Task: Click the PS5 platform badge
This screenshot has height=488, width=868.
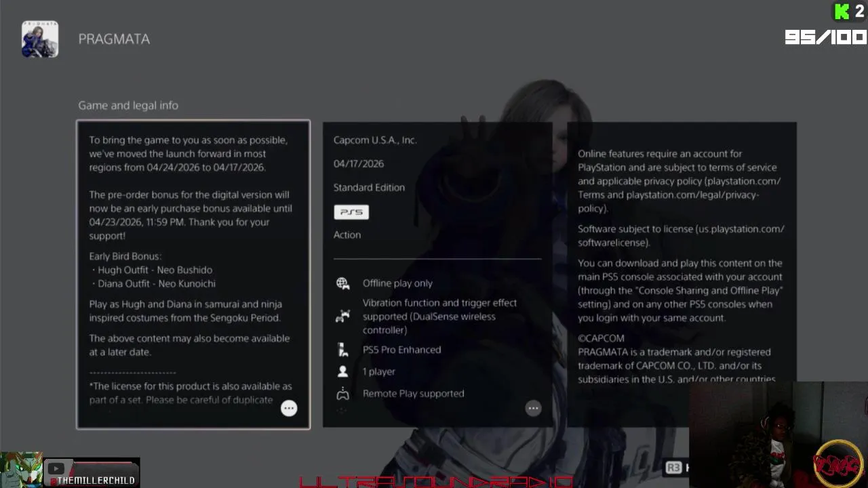Action: point(351,212)
